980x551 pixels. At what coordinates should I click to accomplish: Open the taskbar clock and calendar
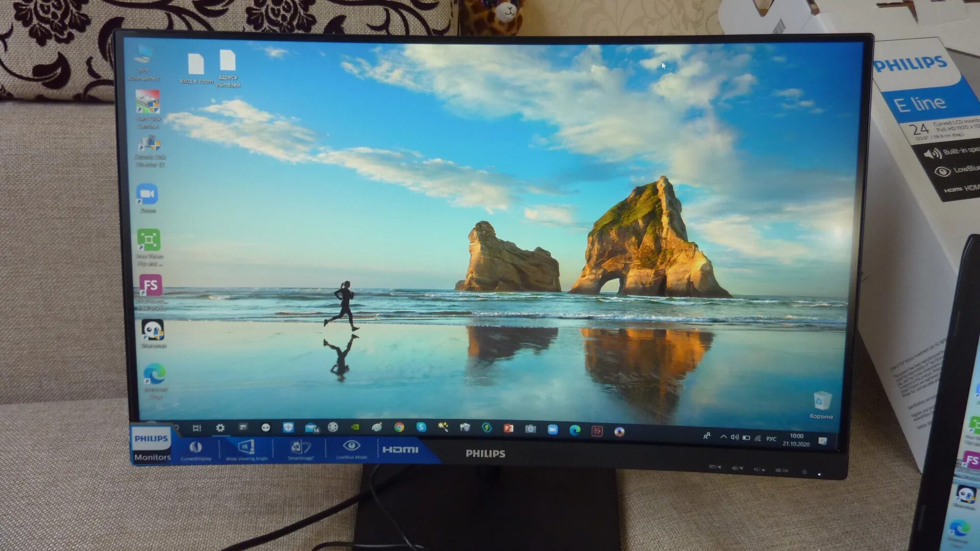coord(796,440)
